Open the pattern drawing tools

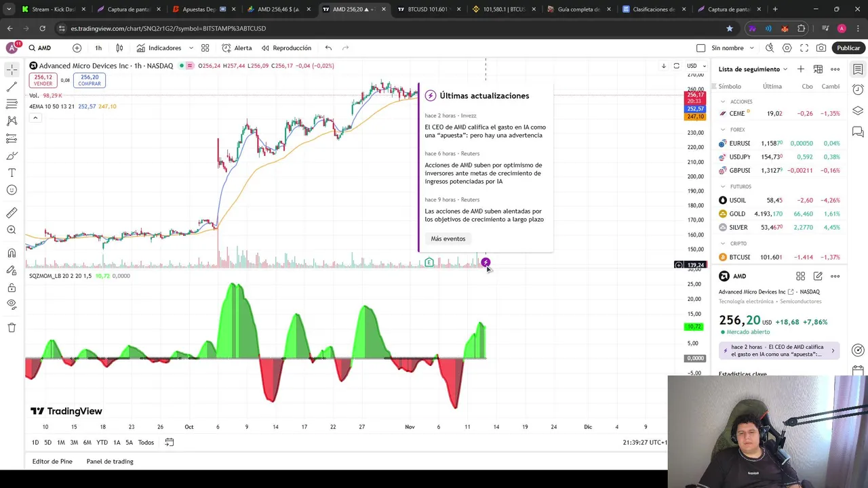(x=12, y=121)
